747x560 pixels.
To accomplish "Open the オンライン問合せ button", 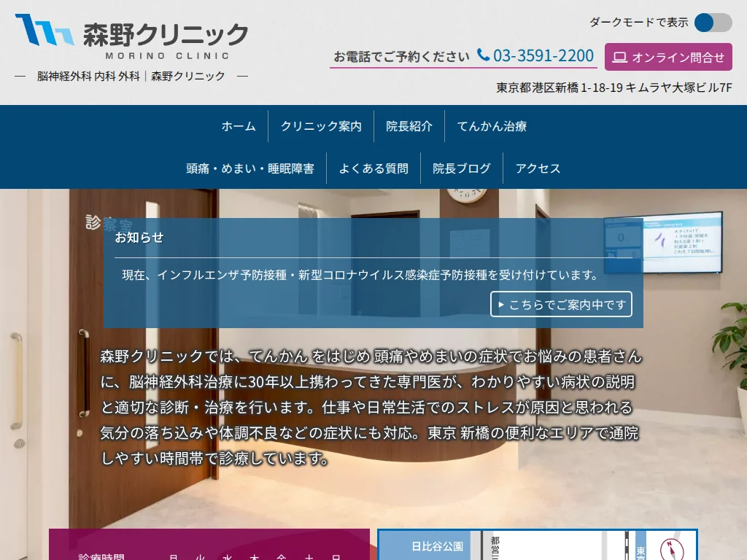I will (668, 57).
